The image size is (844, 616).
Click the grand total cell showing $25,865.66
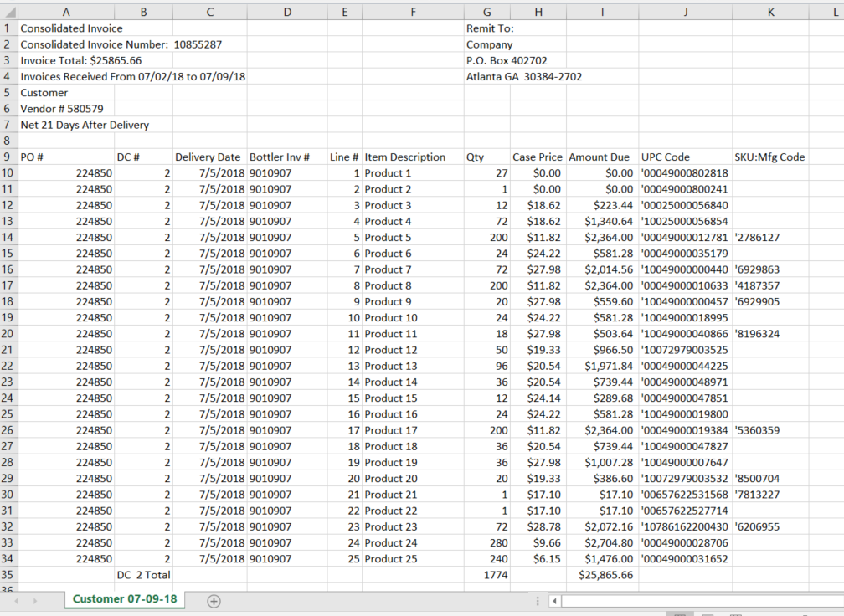(x=602, y=575)
